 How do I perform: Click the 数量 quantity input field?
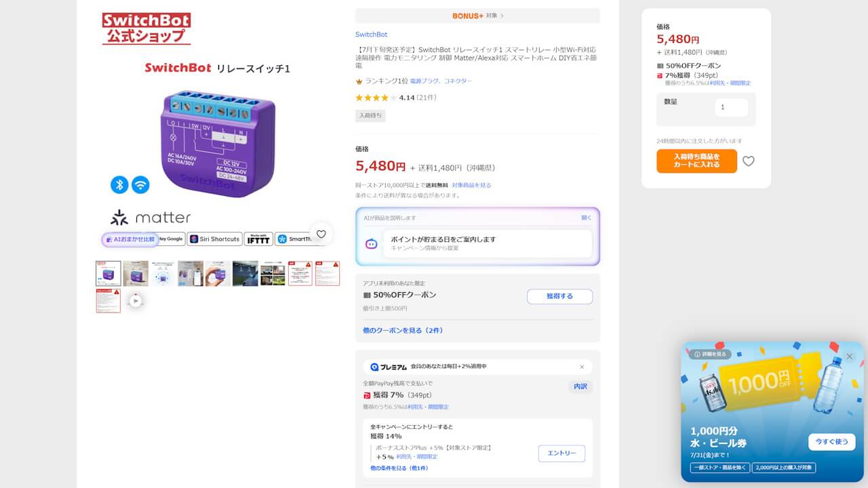tap(731, 107)
